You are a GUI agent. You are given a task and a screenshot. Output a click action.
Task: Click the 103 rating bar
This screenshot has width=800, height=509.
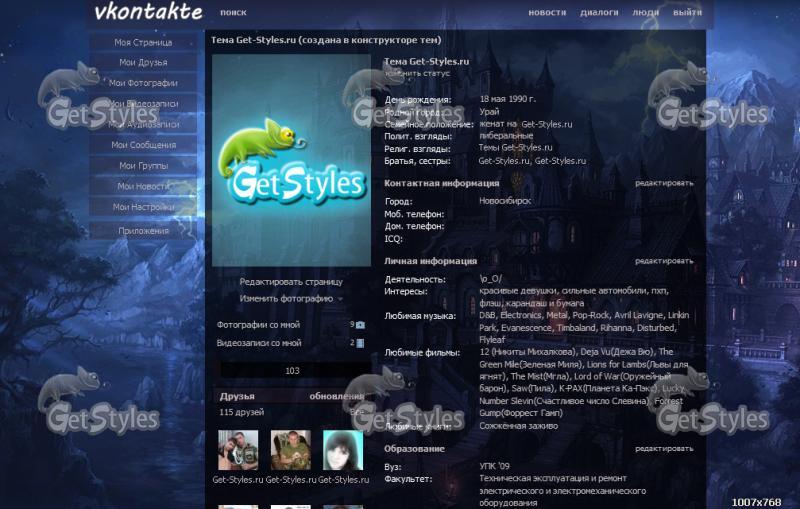(x=292, y=371)
